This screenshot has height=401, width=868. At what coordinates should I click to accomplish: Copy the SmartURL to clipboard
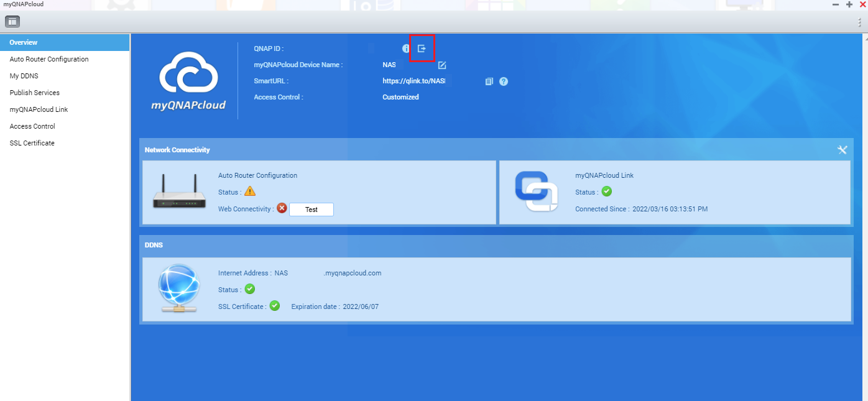pyautogui.click(x=489, y=81)
